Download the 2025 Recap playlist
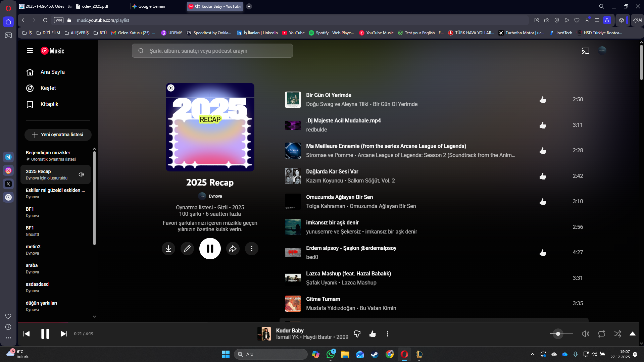Viewport: 644px width, 362px height. coord(168,249)
